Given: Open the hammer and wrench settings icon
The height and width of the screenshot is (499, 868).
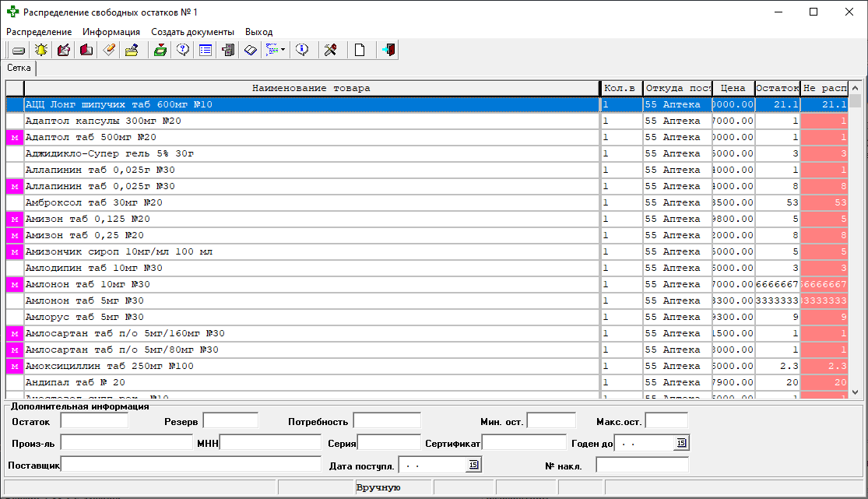Looking at the screenshot, I should (329, 50).
